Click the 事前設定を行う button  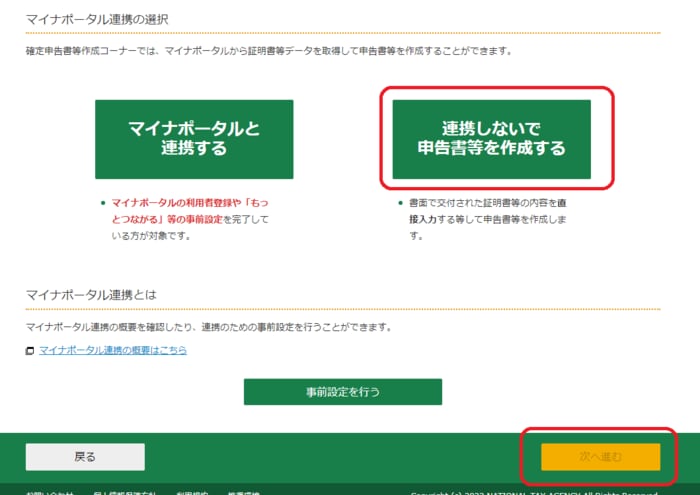click(343, 392)
